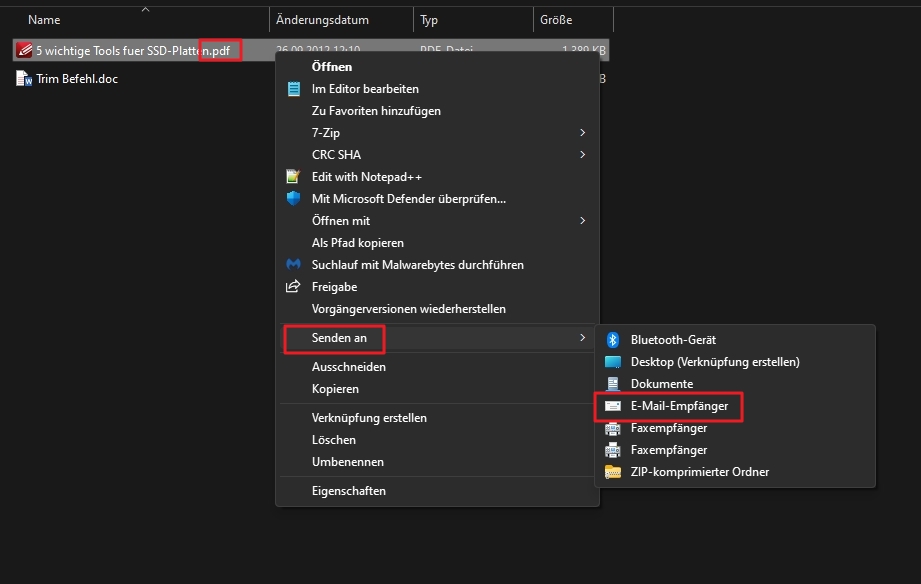Viewport: 921px width, 584px height.
Task: Click the Word icon of Trim Befehl.doc
Action: tap(24, 79)
